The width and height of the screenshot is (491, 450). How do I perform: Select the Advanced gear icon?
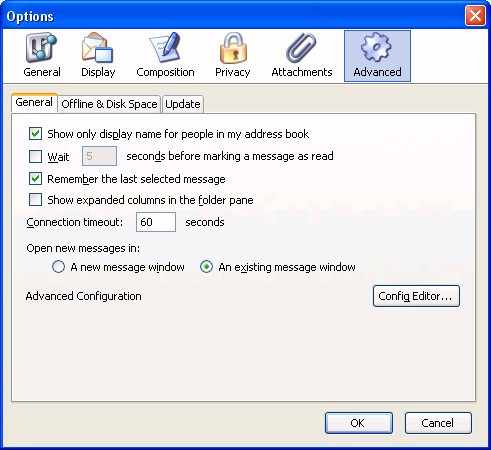pos(377,47)
